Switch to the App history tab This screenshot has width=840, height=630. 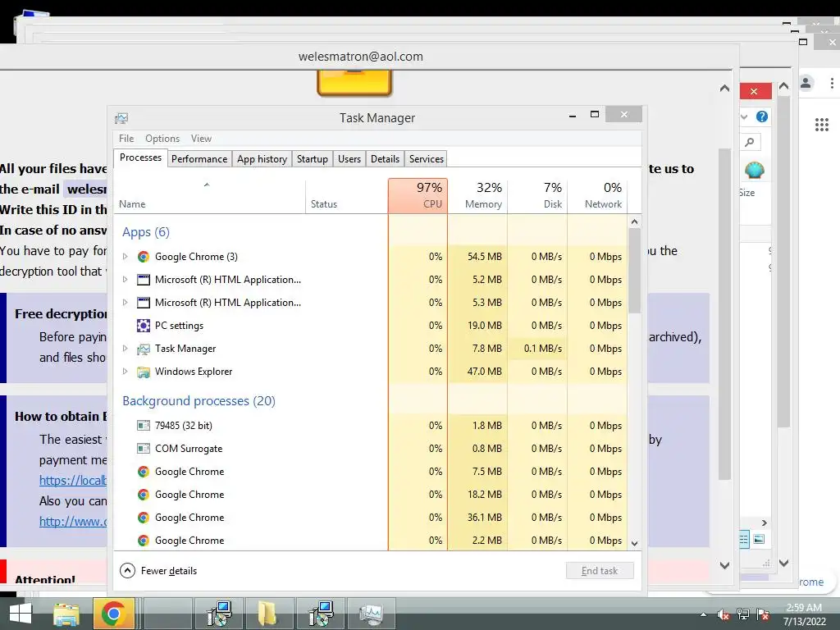click(262, 159)
